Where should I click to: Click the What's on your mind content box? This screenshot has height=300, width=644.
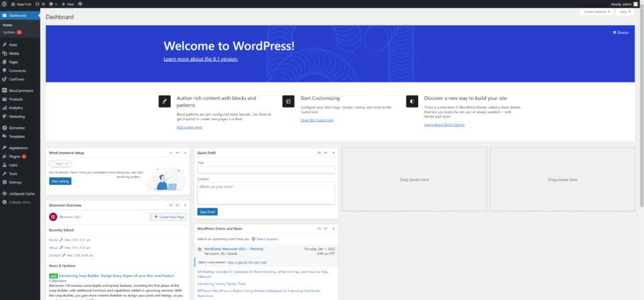266,193
